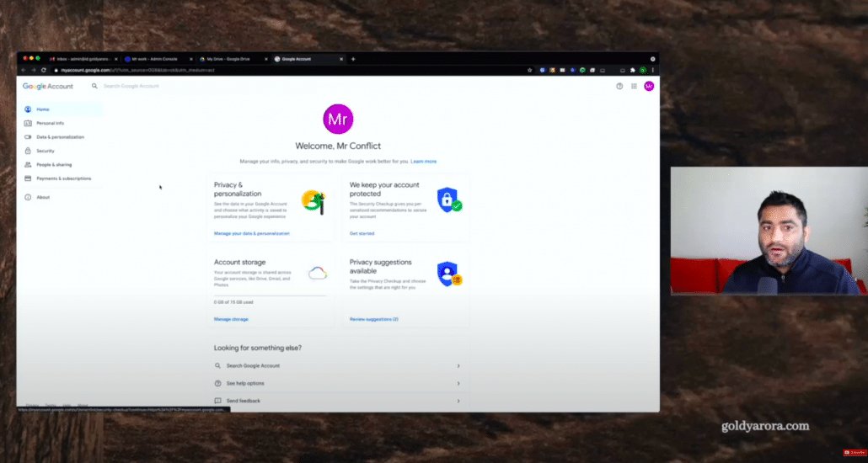Click the Account storage cloud icon
Viewport: 868px width, 463px height.
318,273
